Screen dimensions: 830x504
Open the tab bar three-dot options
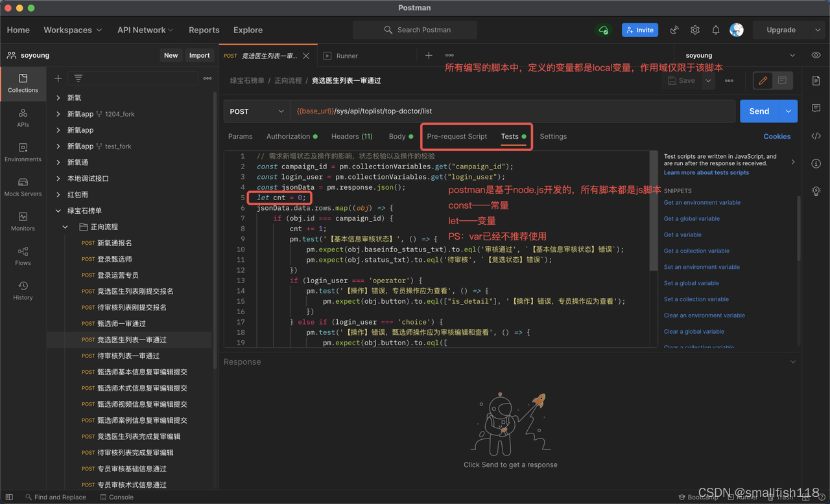(x=449, y=56)
